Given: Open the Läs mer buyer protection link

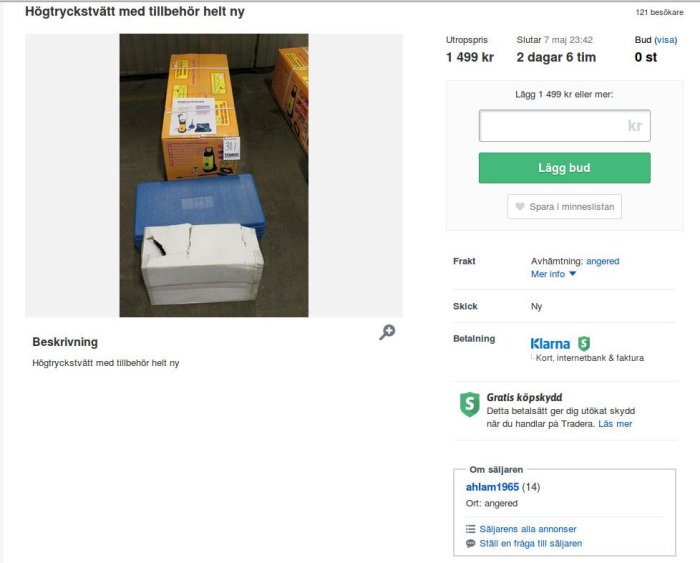Looking at the screenshot, I should click(615, 424).
